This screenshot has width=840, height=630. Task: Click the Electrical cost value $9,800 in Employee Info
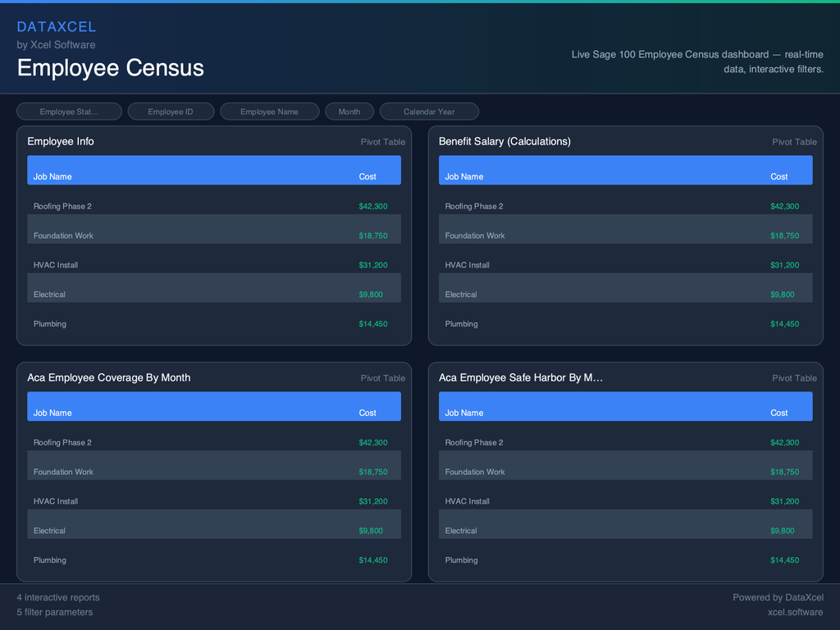pyautogui.click(x=372, y=294)
